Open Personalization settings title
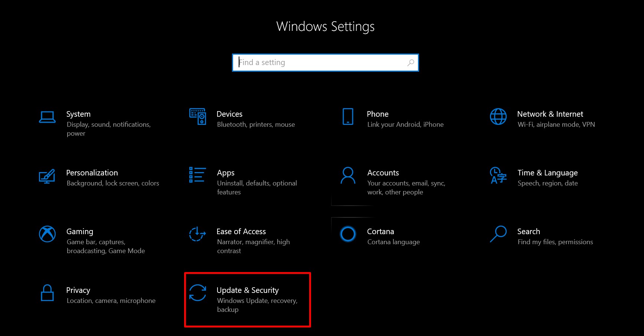 tap(92, 173)
